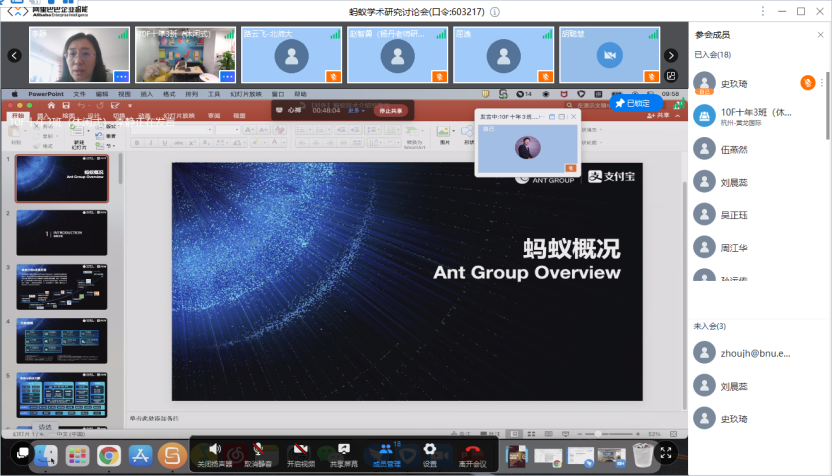Click the 关闭扬声器 speaker icon
This screenshot has width=832, height=476.
[214, 449]
